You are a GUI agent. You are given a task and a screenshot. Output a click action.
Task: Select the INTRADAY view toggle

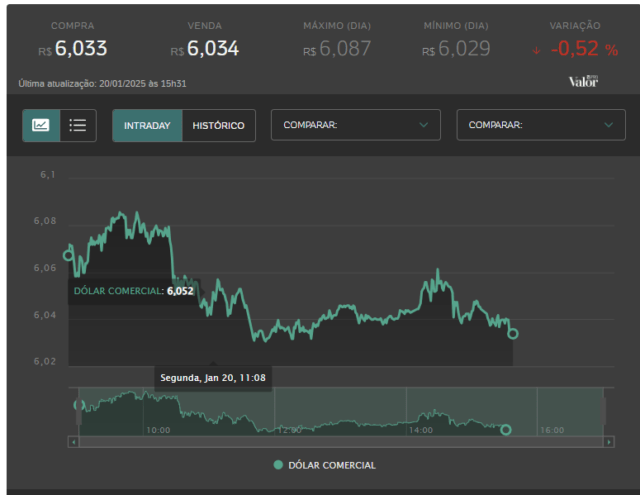tap(147, 125)
